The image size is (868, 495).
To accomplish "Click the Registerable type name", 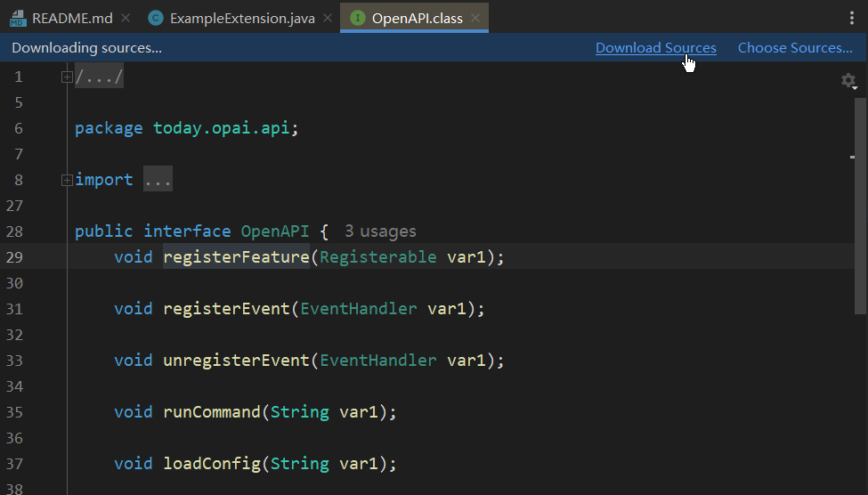I will 378,257.
